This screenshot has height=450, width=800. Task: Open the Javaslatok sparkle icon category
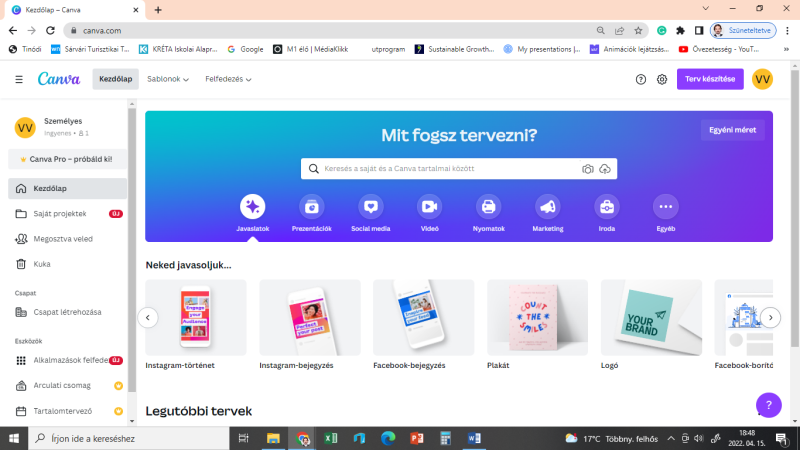pos(252,206)
